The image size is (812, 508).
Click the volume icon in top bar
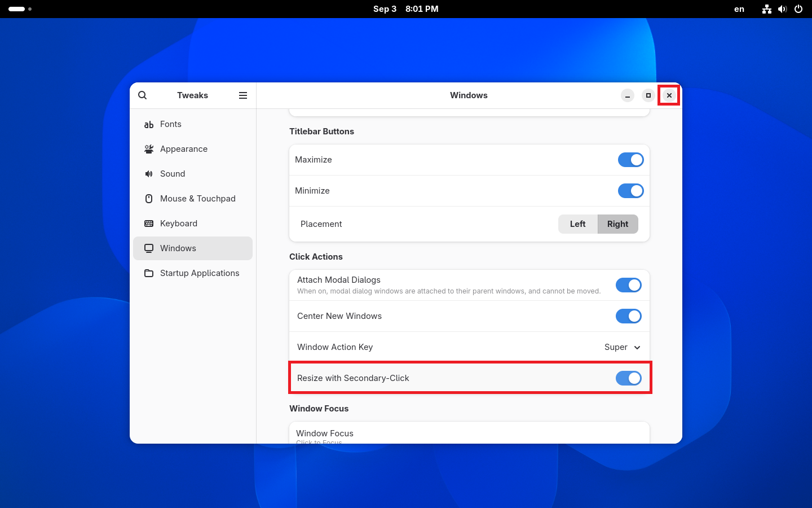point(783,9)
